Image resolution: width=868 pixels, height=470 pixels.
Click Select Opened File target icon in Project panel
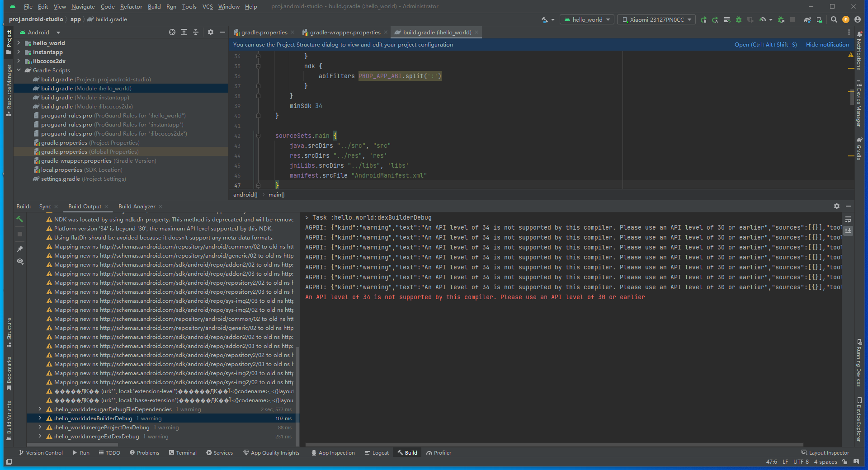tap(172, 32)
